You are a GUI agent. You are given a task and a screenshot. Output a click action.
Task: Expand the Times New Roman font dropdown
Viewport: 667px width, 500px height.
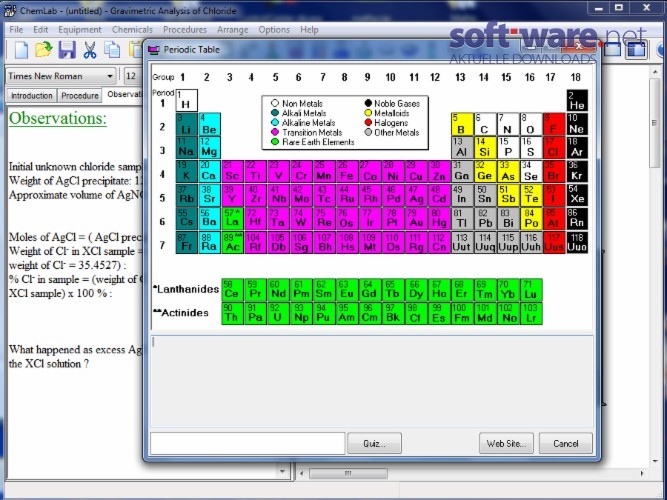110,76
